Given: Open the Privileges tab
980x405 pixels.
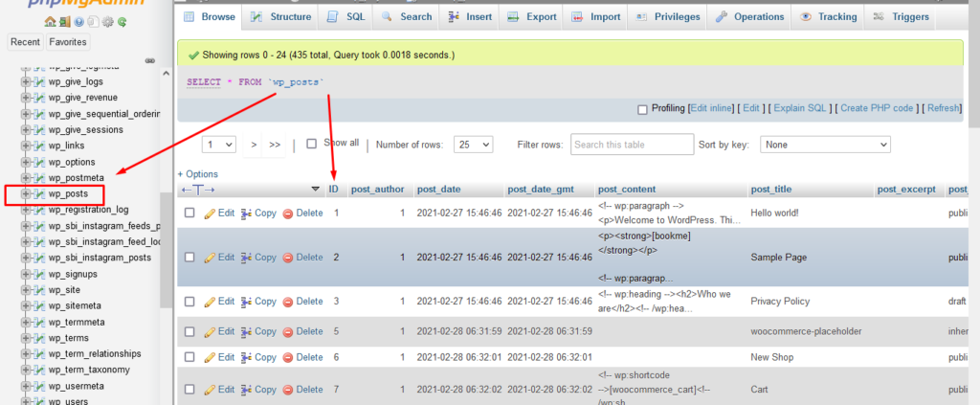Looking at the screenshot, I should pos(668,17).
